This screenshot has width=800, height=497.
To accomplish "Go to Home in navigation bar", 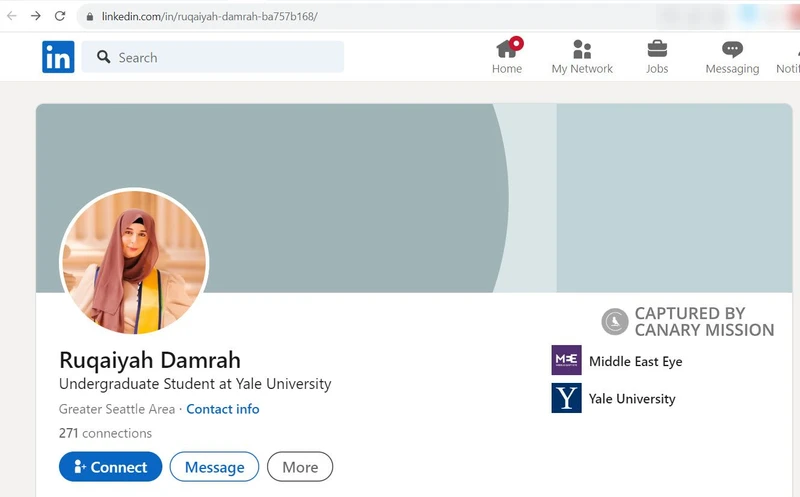I will point(507,56).
